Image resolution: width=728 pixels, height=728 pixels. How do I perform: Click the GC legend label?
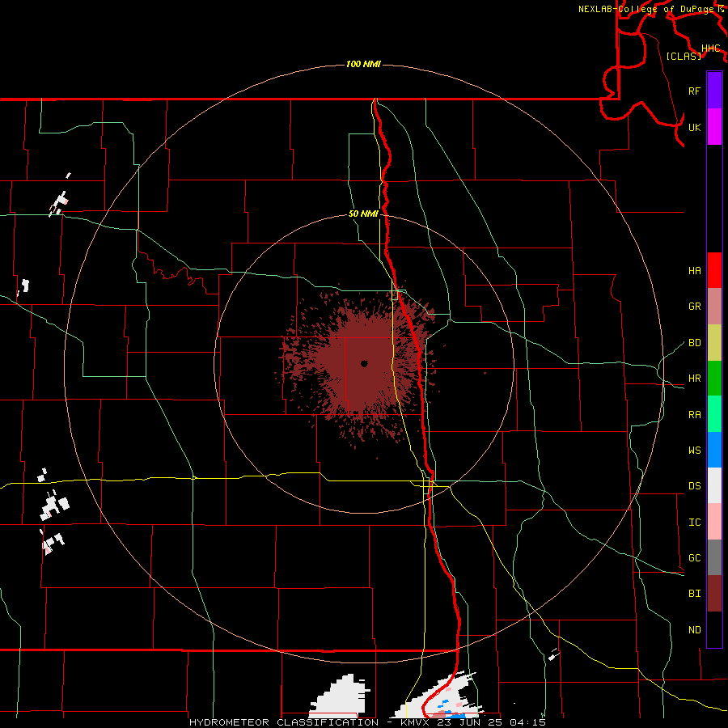[694, 557]
